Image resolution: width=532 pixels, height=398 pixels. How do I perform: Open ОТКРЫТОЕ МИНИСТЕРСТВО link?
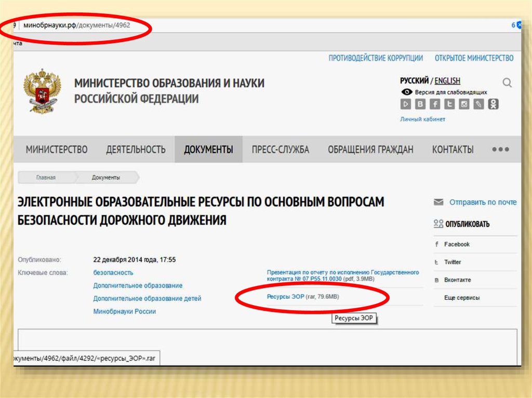(474, 58)
